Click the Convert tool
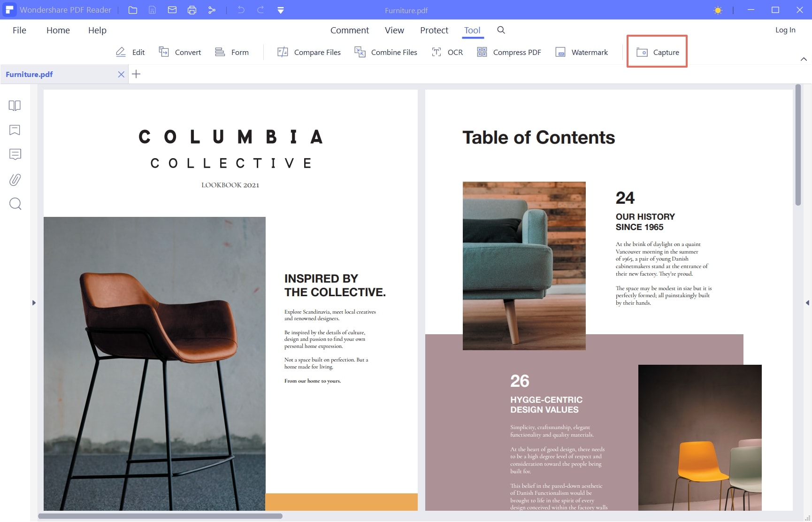The height and width of the screenshot is (522, 812). tap(180, 52)
